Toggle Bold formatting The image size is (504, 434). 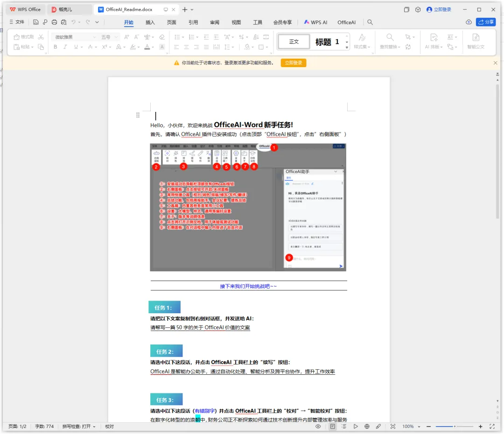[55, 47]
